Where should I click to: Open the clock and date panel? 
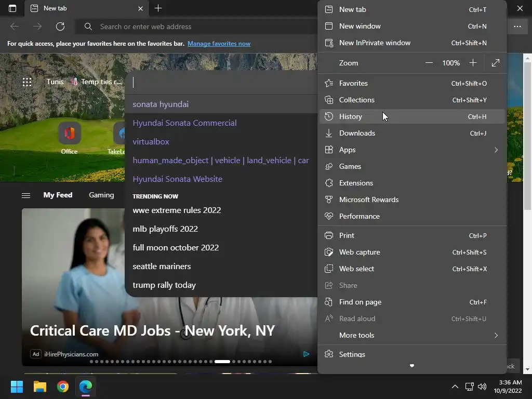click(x=508, y=387)
